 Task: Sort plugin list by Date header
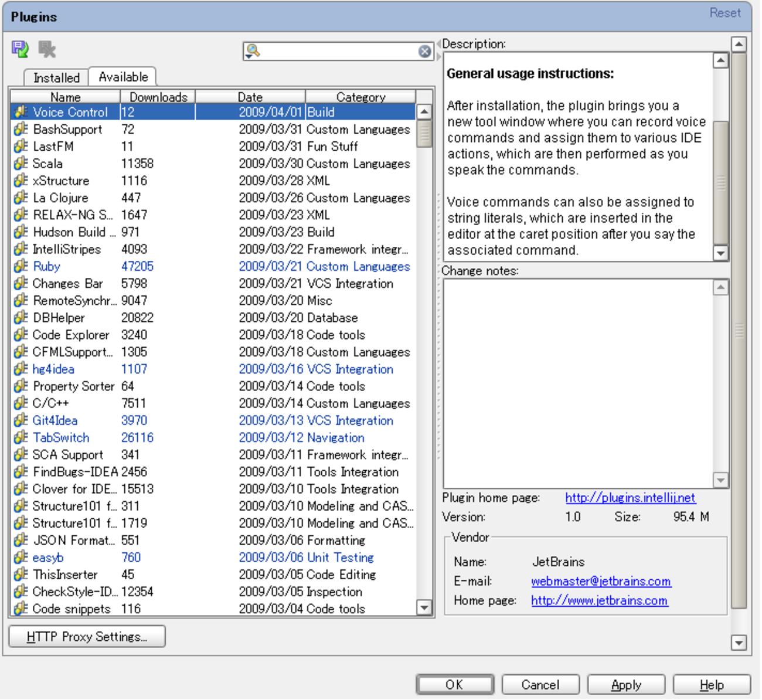tap(250, 97)
